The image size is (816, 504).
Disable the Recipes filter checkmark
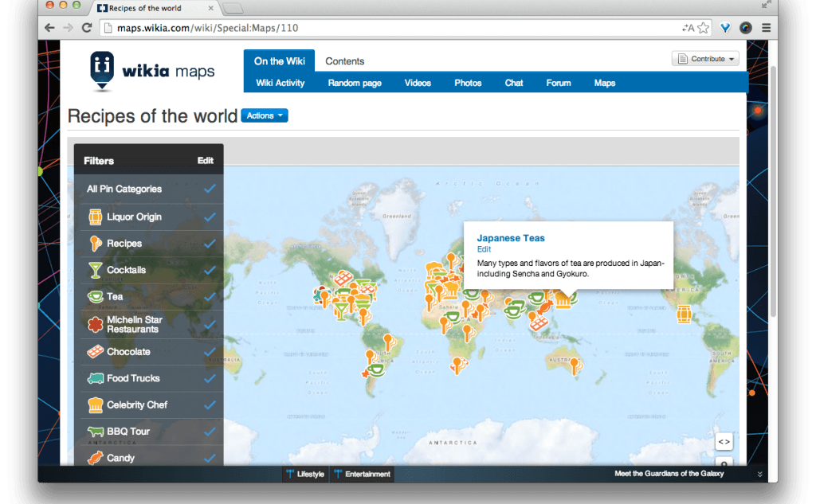tap(210, 244)
